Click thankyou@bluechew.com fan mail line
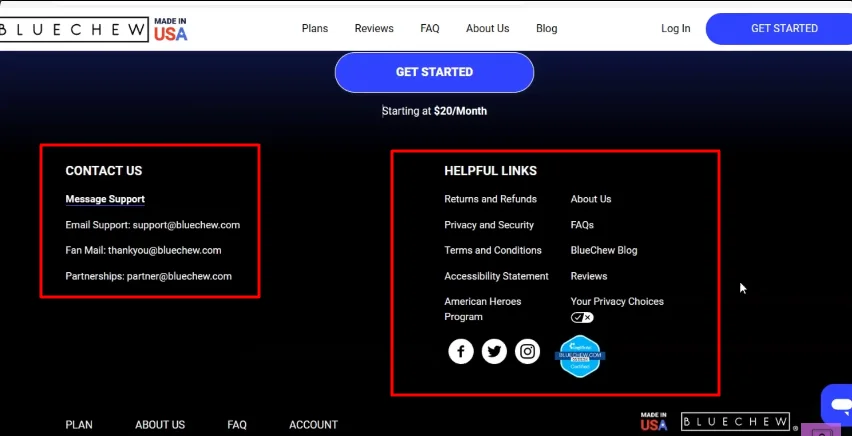The image size is (852, 436). point(143,251)
